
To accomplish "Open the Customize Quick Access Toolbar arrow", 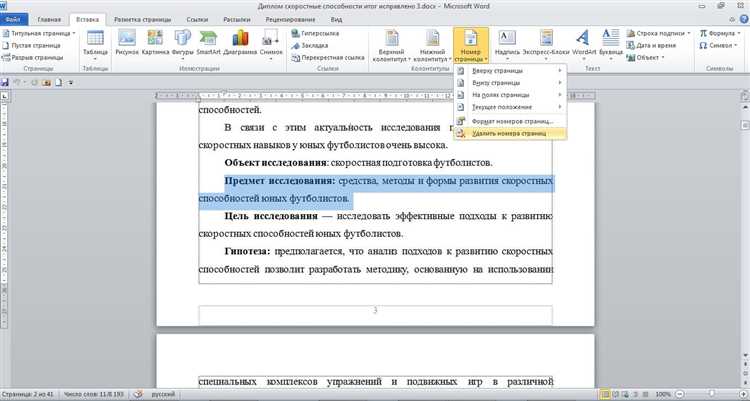I will pos(71,83).
